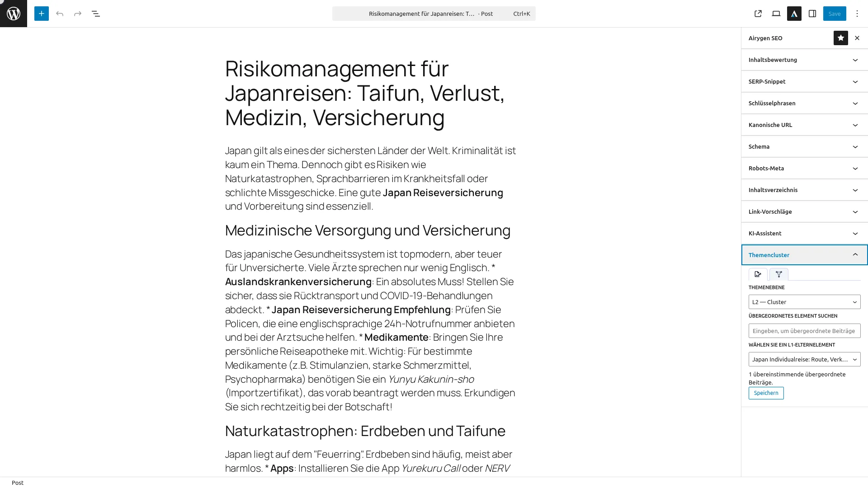868x488 pixels.
Task: Pin Airygen SEO using the star
Action: click(x=840, y=38)
